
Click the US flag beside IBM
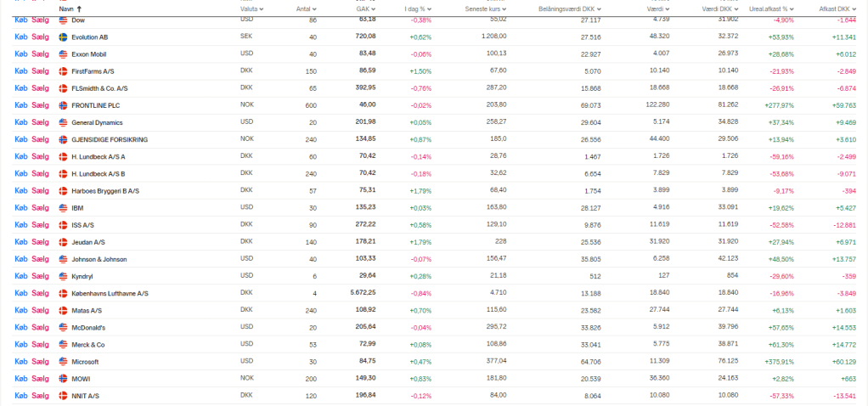63,207
